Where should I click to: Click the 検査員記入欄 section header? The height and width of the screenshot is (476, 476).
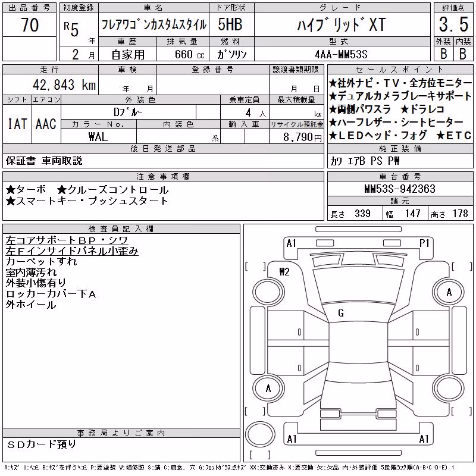coord(121,229)
